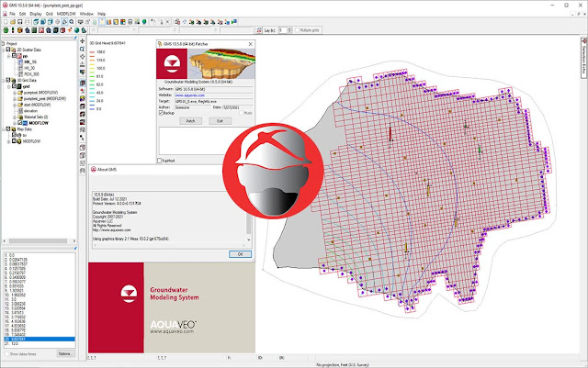Toggle the Show dates/times checkbox

6,353
